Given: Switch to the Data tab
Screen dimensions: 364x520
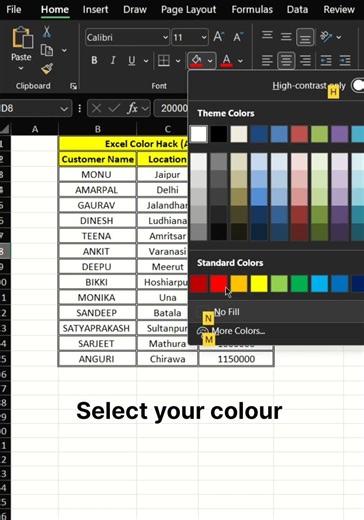Looking at the screenshot, I should coord(297,9).
